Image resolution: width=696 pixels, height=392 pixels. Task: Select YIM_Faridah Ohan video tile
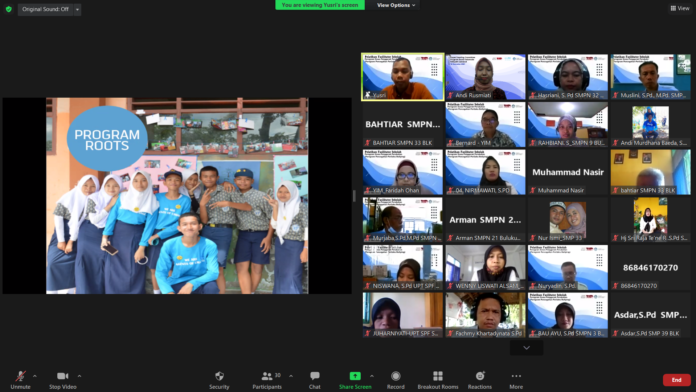click(x=403, y=172)
